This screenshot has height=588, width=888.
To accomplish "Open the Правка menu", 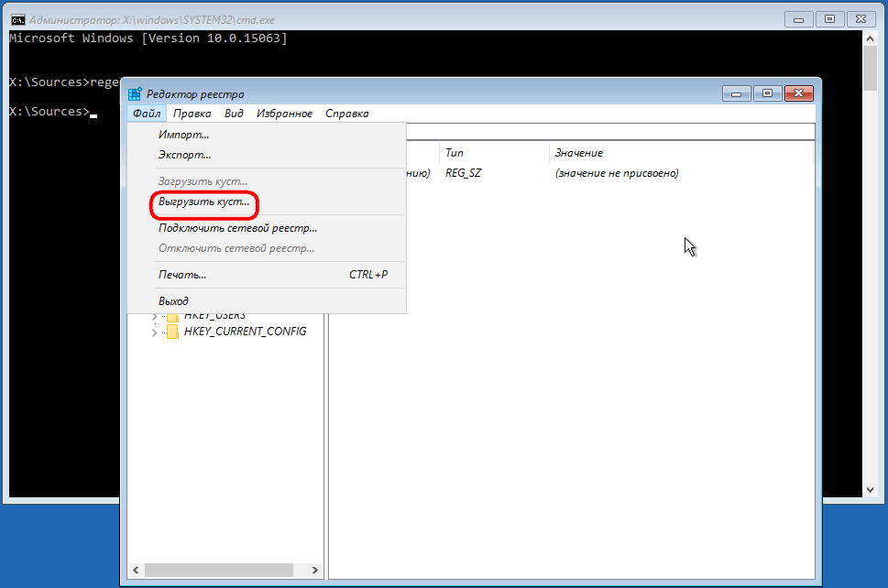I will point(192,114).
